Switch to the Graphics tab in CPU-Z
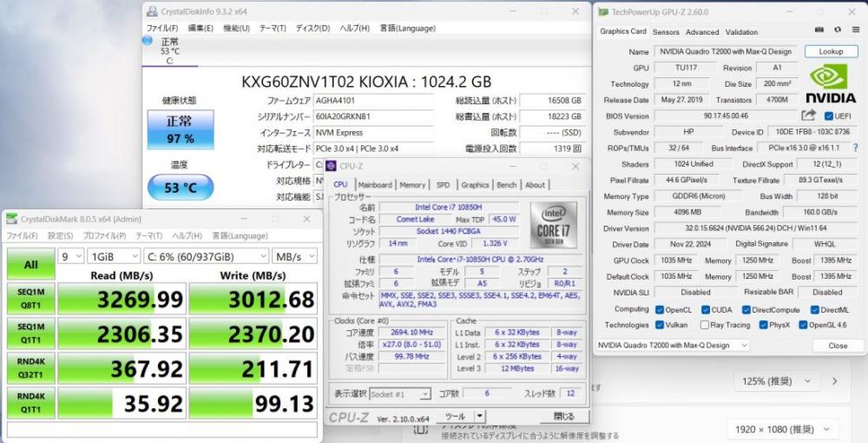Screen dimensions: 868x443 475,185
